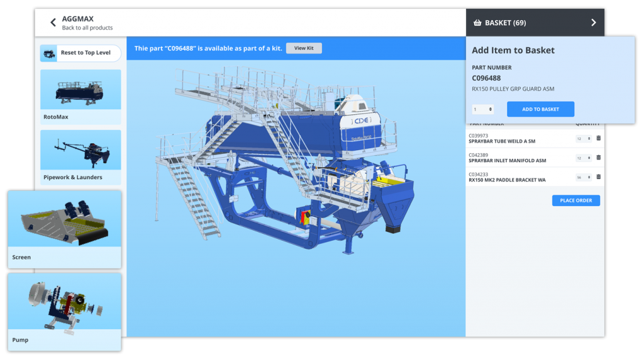This screenshot has height=360, width=644.
Task: Adjust quantity dropdown for part C034233
Action: coord(584,177)
